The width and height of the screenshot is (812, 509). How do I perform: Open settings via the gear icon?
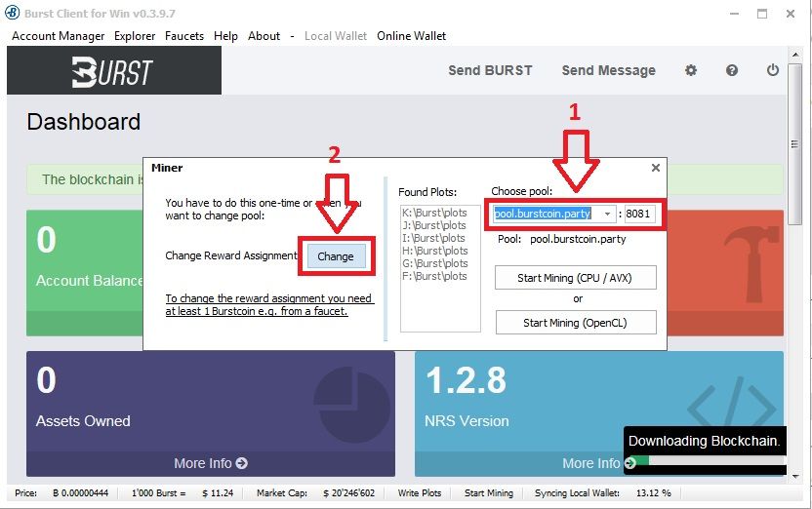(691, 70)
